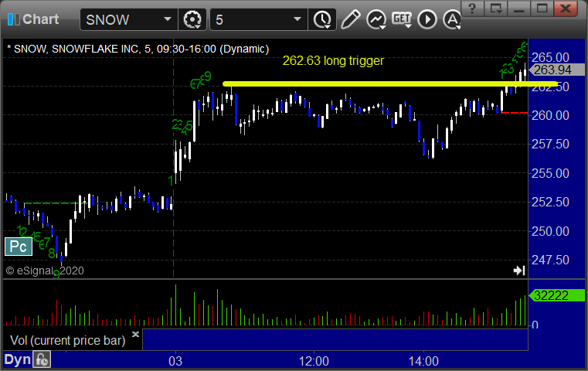Open the window pop-out menu icon

coord(496,8)
